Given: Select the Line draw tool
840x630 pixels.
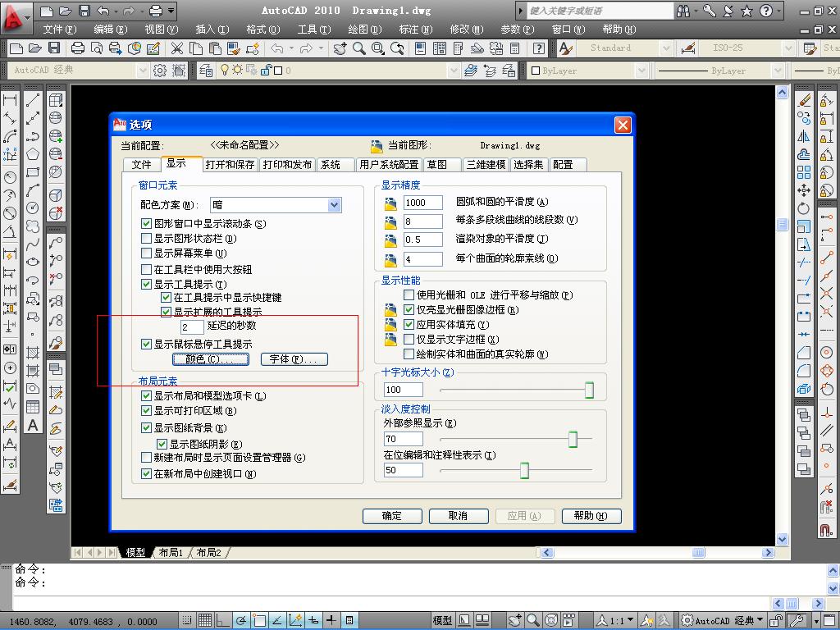Looking at the screenshot, I should pos(33,99).
